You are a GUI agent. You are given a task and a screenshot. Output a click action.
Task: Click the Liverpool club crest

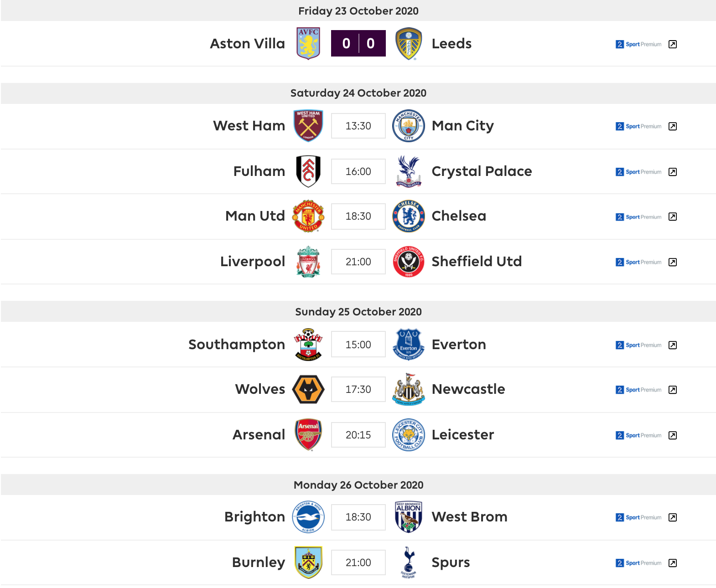click(308, 262)
